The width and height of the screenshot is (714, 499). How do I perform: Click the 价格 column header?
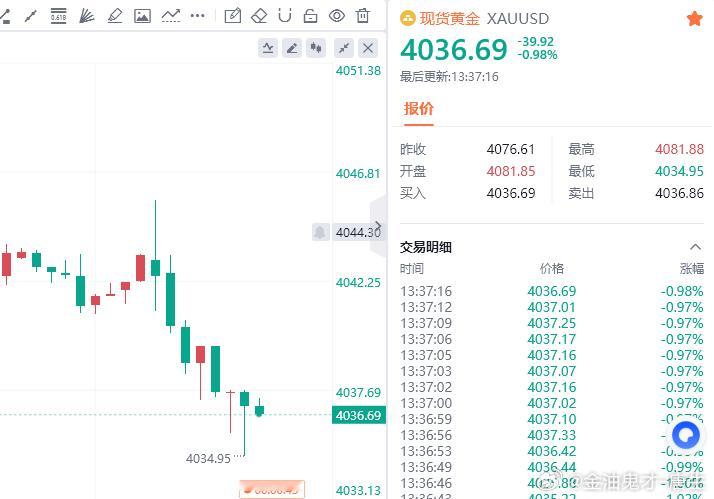click(552, 269)
